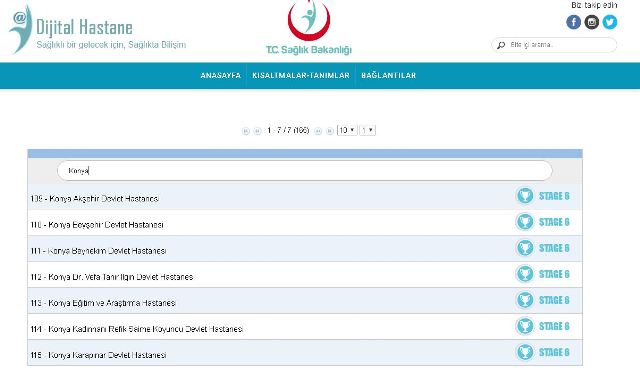640x380 pixels.
Task: Click the T.C. Sağlık Bakanlığı logo
Action: tap(309, 27)
